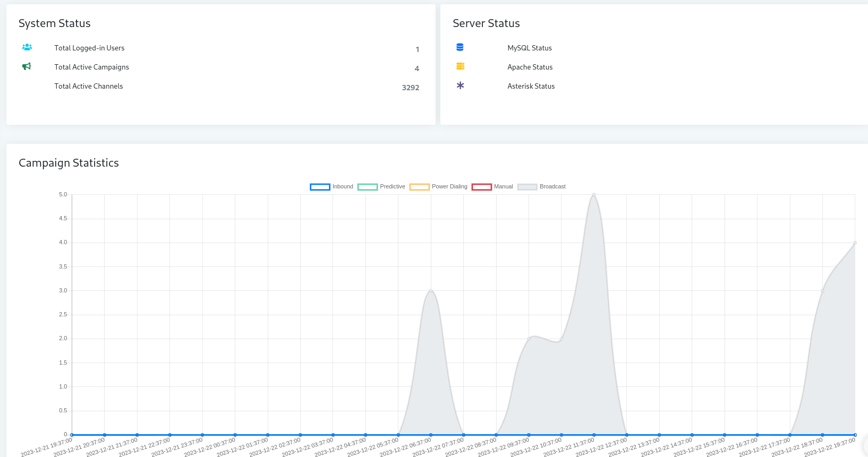Click the Inbound data point at 00:37:00
This screenshot has width=868, height=457.
point(235,435)
